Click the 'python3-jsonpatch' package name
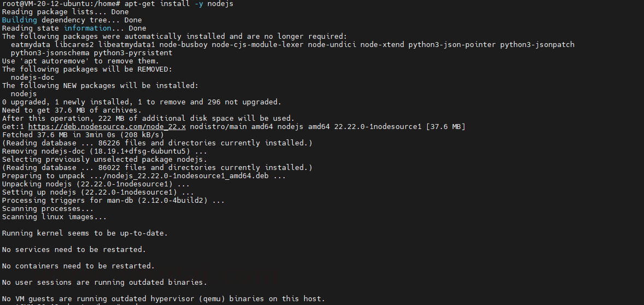 coord(537,45)
